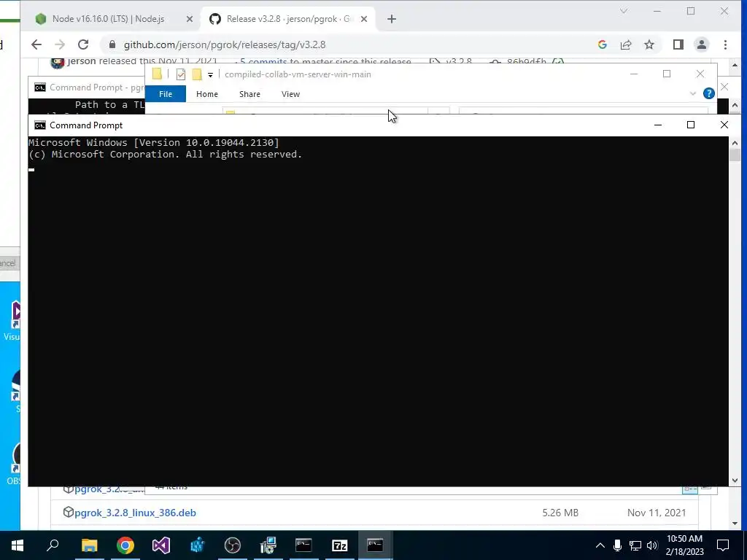Click New folder icon in Explorer quick access toolbar

point(197,74)
